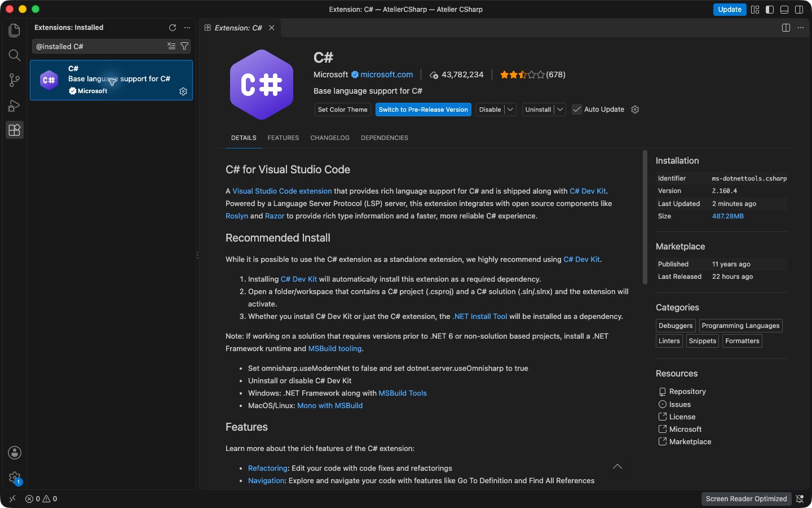The width and height of the screenshot is (812, 508).
Task: Click the notifications bell in status bar
Action: [x=800, y=499]
